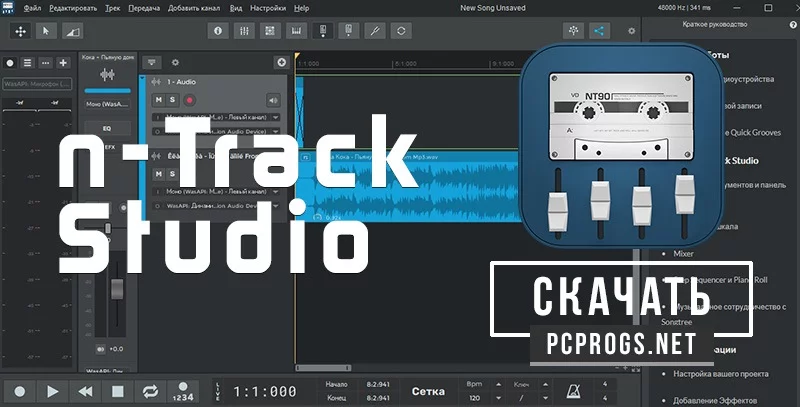Open the track list filter dropdown button
This screenshot has width=800, height=407.
[x=152, y=62]
